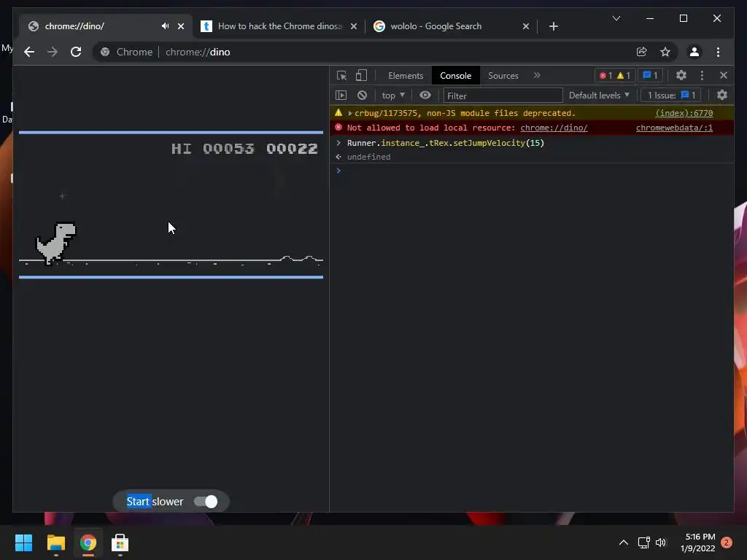Image resolution: width=747 pixels, height=560 pixels.
Task: Open tab search chevron in the title bar
Action: [616, 18]
